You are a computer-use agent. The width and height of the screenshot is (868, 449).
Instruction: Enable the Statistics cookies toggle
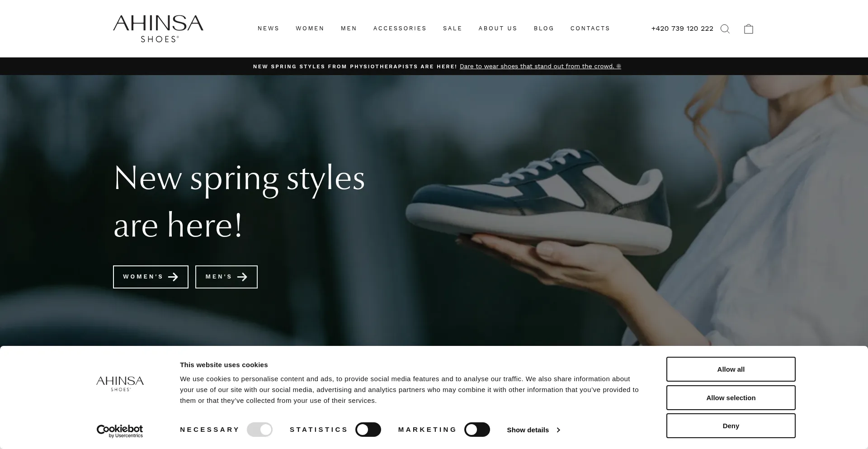click(x=368, y=430)
